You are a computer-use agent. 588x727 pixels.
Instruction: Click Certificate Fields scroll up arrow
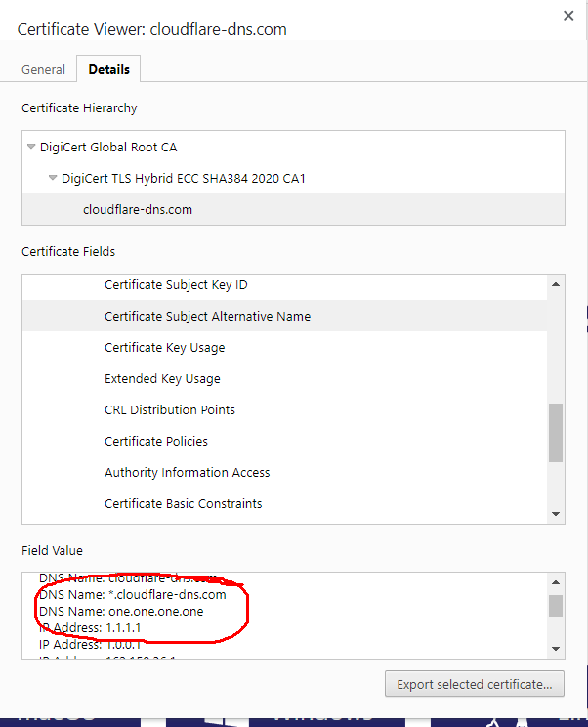[x=556, y=284]
